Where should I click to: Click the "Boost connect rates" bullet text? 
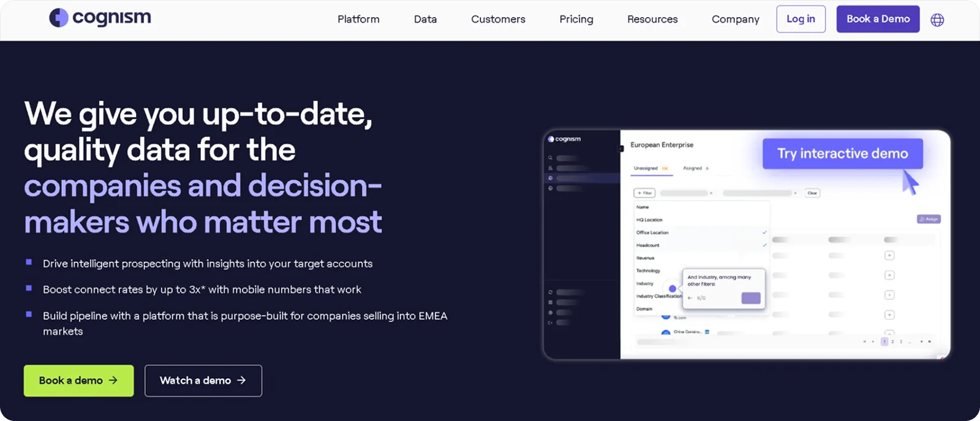[202, 289]
